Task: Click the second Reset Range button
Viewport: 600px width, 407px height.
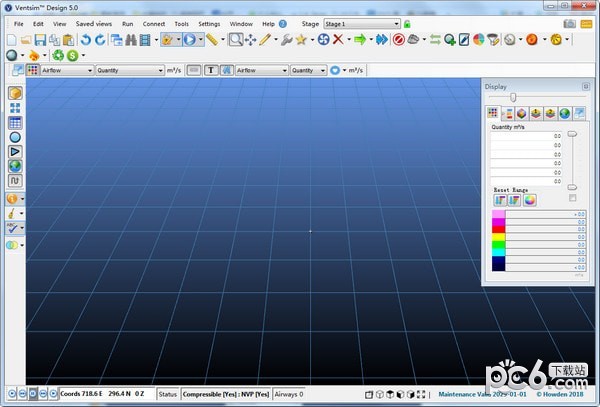Action: (514, 200)
